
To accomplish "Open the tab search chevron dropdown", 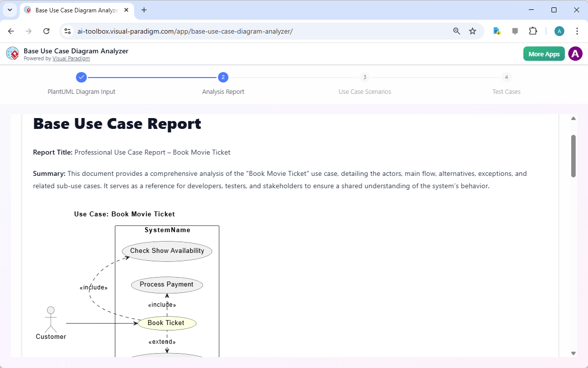I will coord(9,10).
